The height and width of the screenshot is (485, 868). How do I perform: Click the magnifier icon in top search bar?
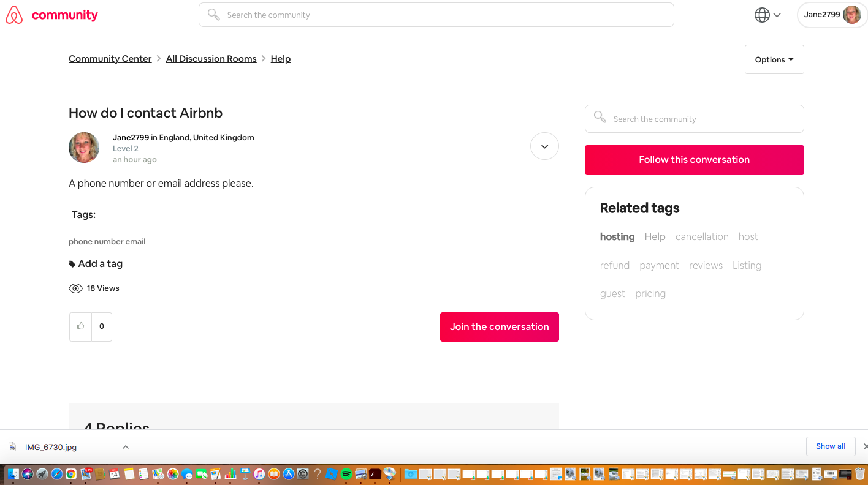[213, 14]
